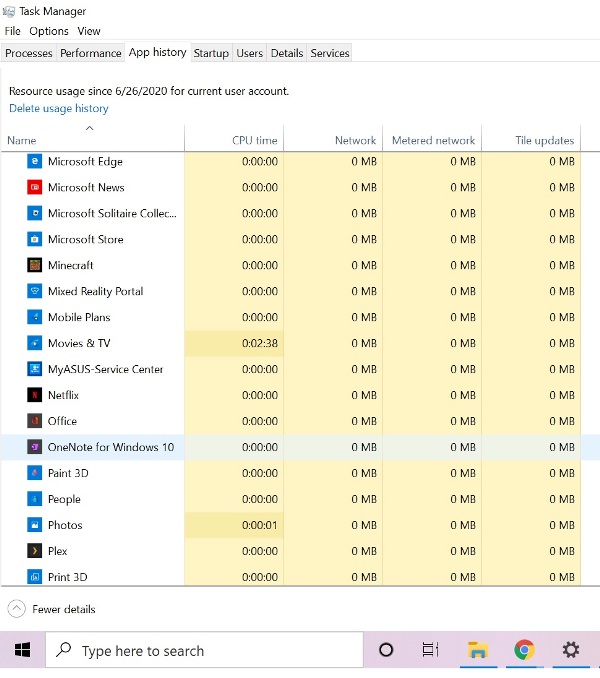Image resolution: width=600 pixels, height=678 pixels.
Task: Click the Mobile Plans app icon
Action: (x=35, y=317)
